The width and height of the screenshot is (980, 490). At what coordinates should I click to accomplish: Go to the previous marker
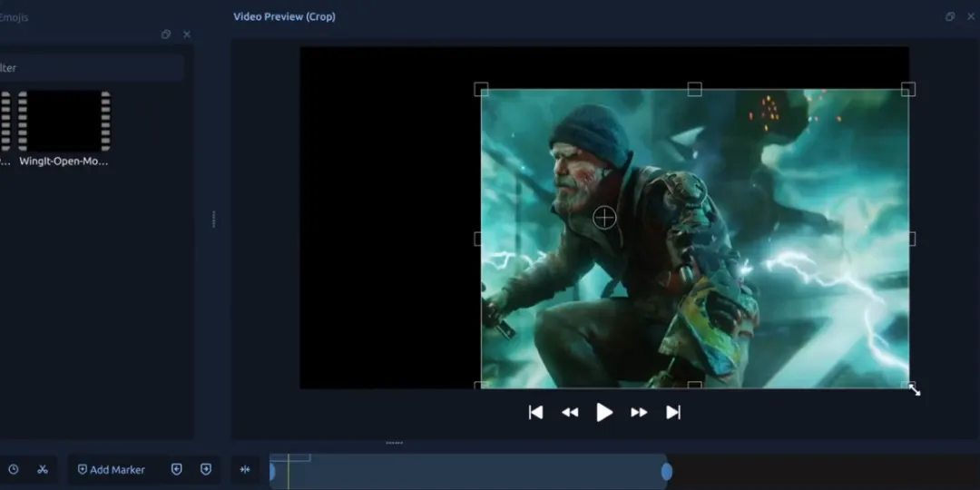tap(177, 469)
